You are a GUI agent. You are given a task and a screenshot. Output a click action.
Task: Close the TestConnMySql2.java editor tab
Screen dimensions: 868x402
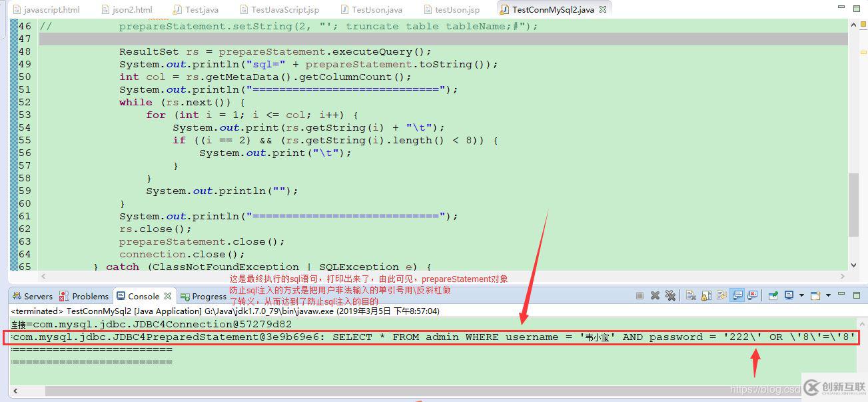(x=602, y=10)
